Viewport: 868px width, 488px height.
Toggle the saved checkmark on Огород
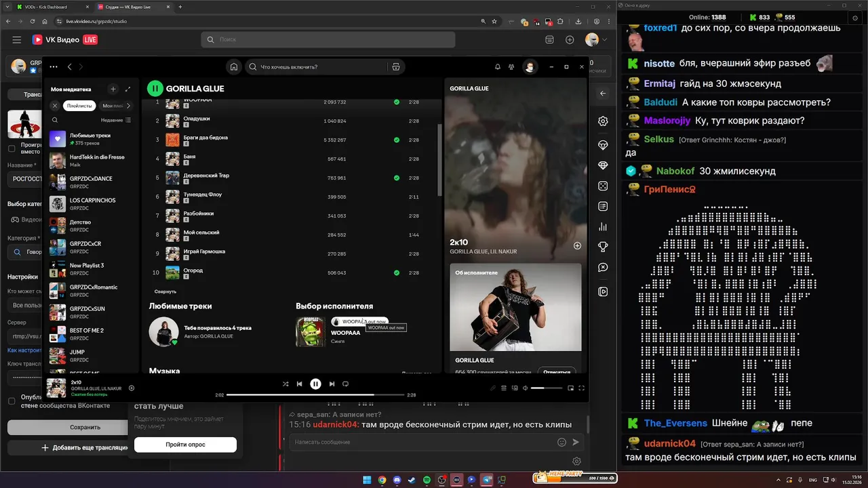pos(397,272)
